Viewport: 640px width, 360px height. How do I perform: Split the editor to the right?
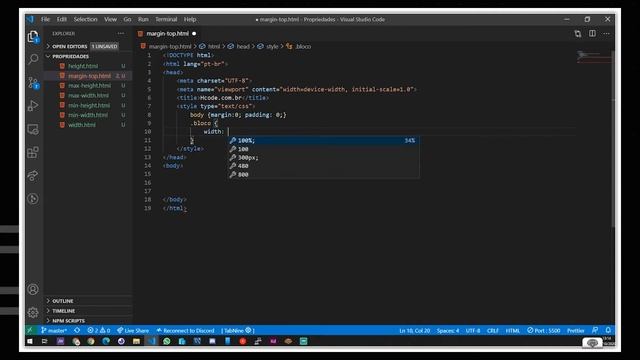(x=592, y=33)
